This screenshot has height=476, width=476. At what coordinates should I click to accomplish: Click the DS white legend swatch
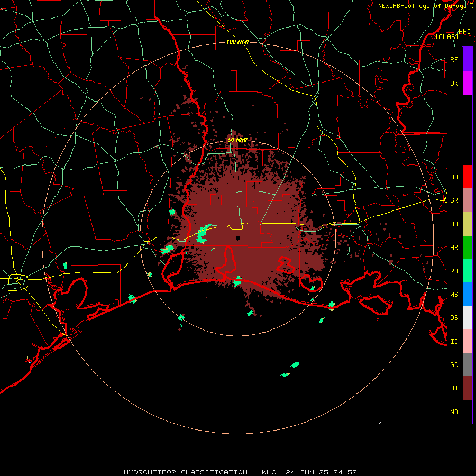(x=467, y=317)
